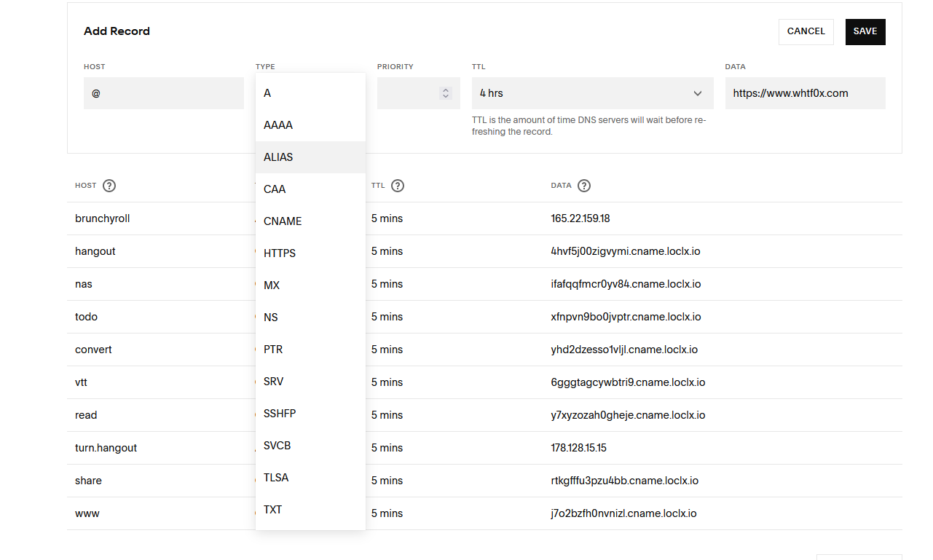Click CANCEL to discard the record

(x=806, y=32)
